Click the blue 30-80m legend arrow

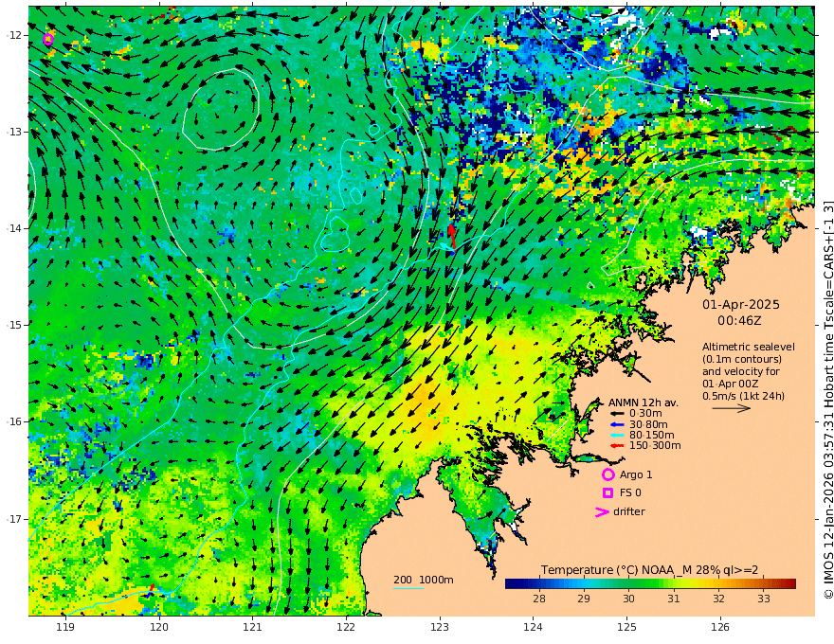pos(616,424)
